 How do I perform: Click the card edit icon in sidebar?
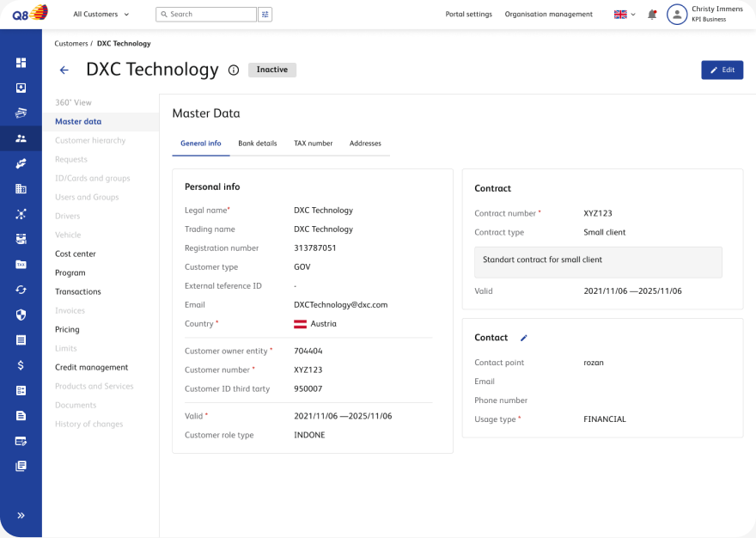click(21, 441)
